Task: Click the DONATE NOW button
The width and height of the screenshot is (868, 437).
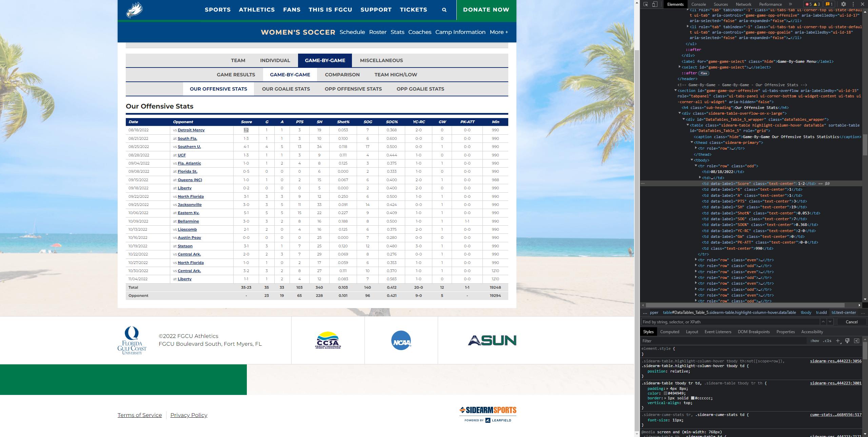Action: point(486,10)
